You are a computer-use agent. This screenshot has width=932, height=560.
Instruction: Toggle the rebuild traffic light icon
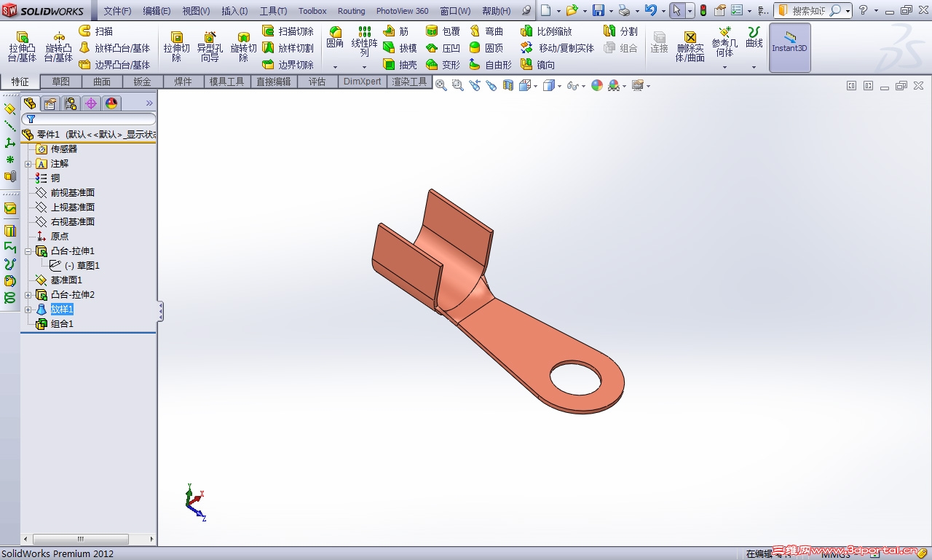pyautogui.click(x=703, y=10)
